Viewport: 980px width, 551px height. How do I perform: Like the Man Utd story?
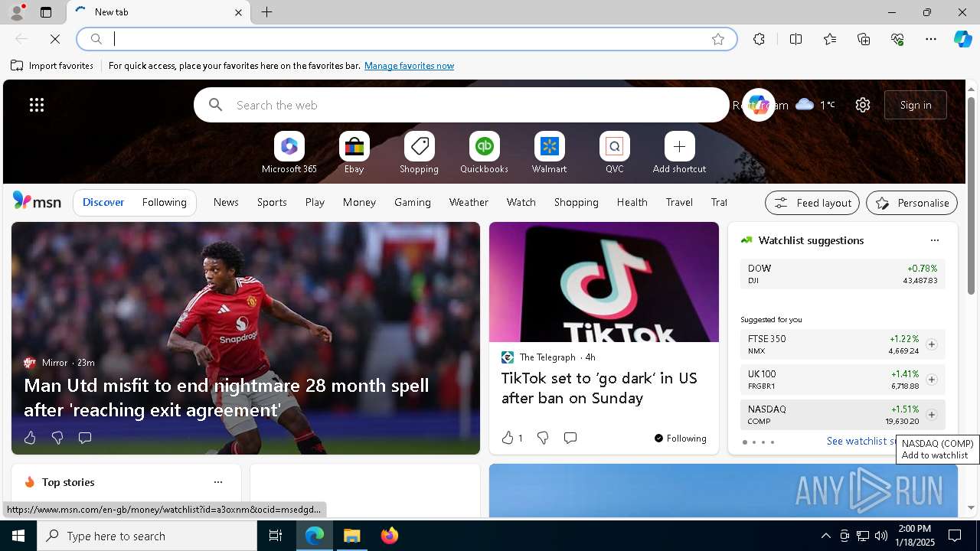point(30,438)
